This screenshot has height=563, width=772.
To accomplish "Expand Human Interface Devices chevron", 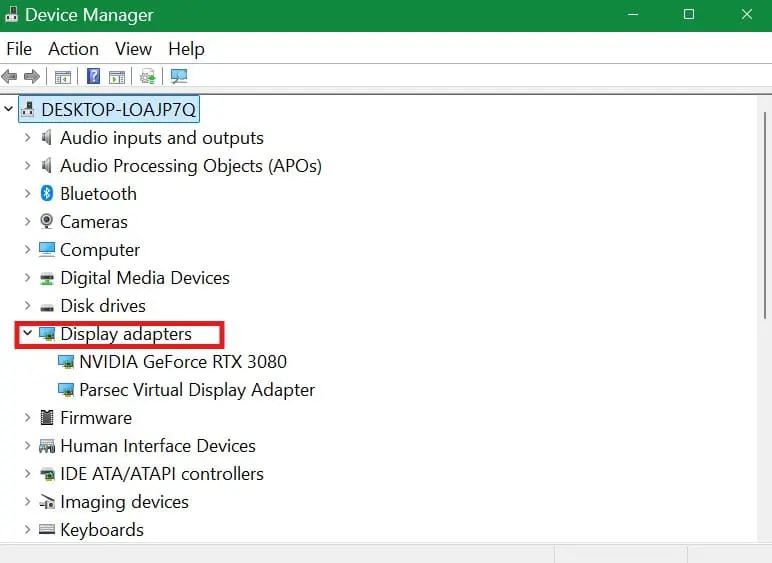I will [28, 446].
